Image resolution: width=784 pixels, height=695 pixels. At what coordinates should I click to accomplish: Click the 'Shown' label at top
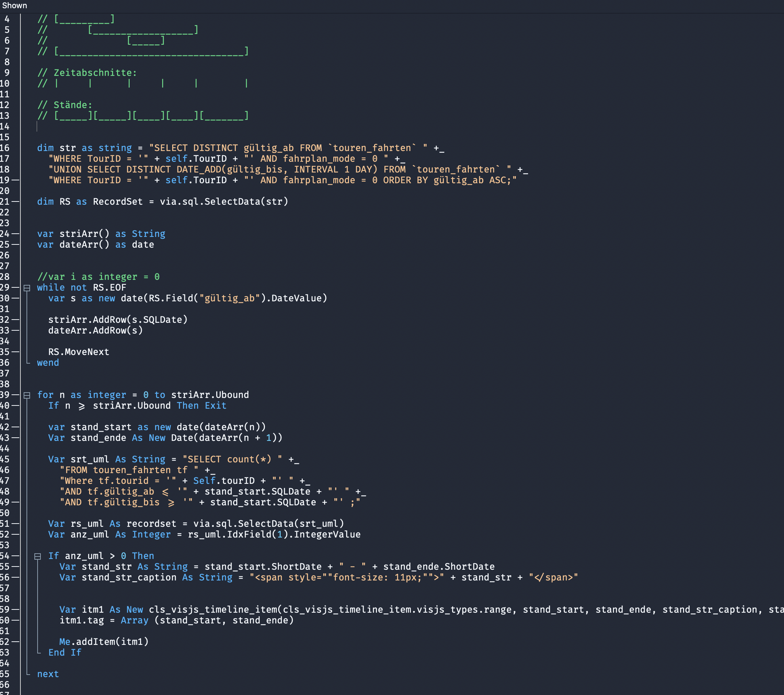pyautogui.click(x=15, y=5)
